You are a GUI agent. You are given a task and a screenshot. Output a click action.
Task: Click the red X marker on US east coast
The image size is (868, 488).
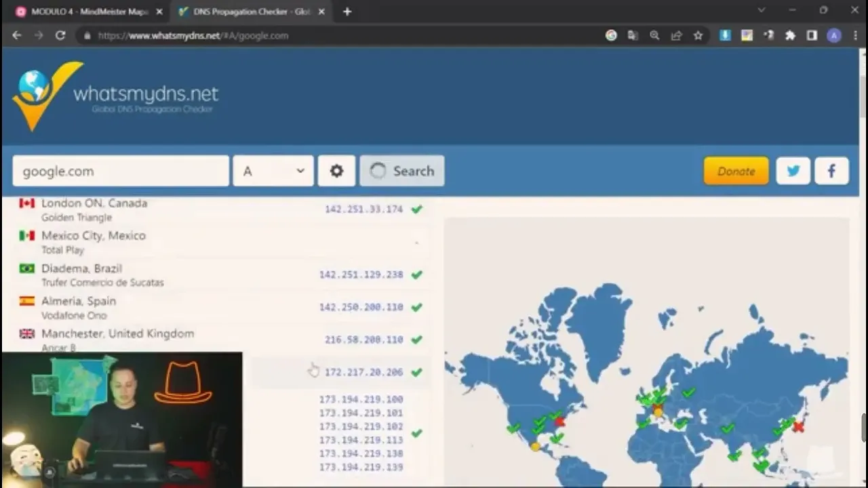pyautogui.click(x=559, y=422)
